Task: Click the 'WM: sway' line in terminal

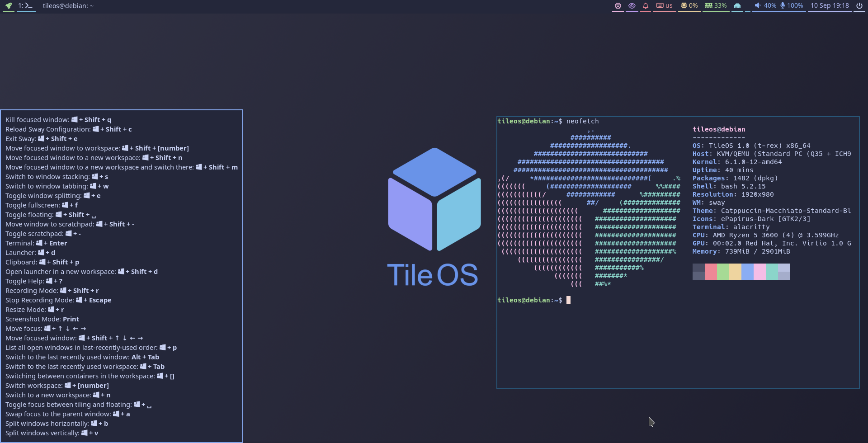Action: pos(708,203)
